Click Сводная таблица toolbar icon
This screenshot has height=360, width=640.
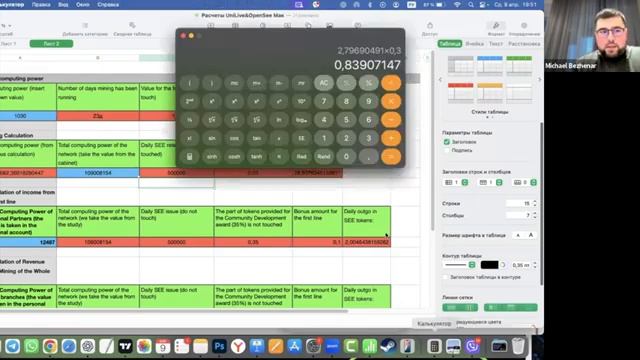click(x=132, y=26)
